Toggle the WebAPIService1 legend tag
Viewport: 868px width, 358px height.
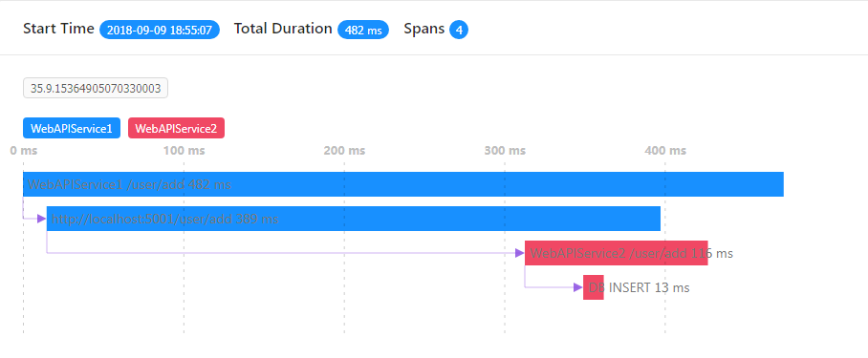(72, 129)
